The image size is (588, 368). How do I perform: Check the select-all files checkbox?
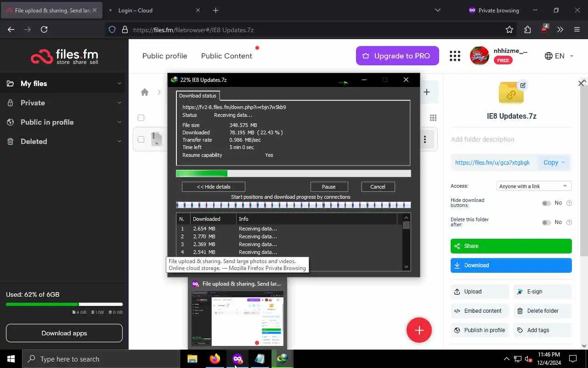pyautogui.click(x=141, y=118)
